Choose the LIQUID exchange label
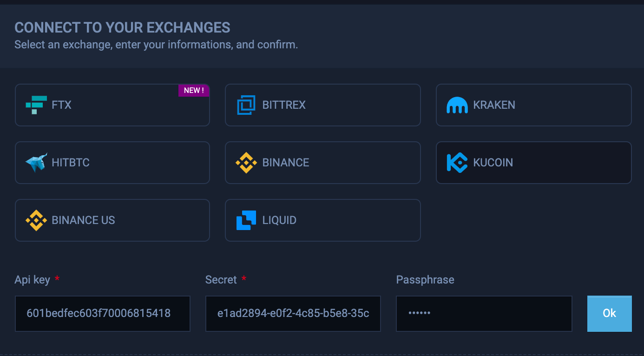This screenshot has height=356, width=644. [279, 220]
